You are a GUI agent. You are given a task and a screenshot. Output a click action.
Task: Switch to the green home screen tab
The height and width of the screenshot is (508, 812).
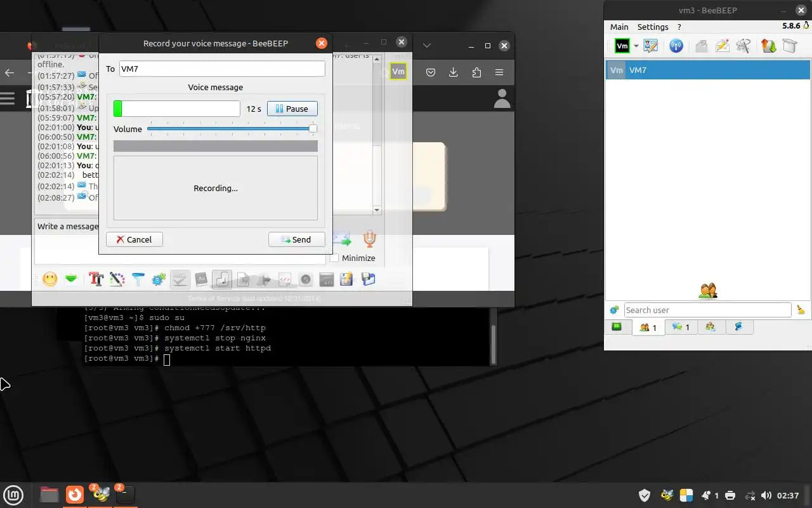[x=617, y=327]
